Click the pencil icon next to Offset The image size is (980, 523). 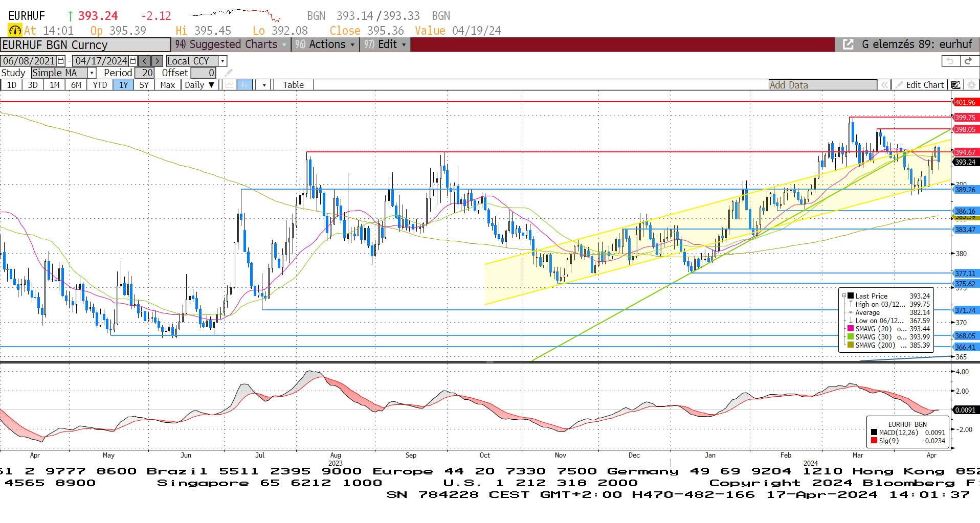click(x=228, y=73)
